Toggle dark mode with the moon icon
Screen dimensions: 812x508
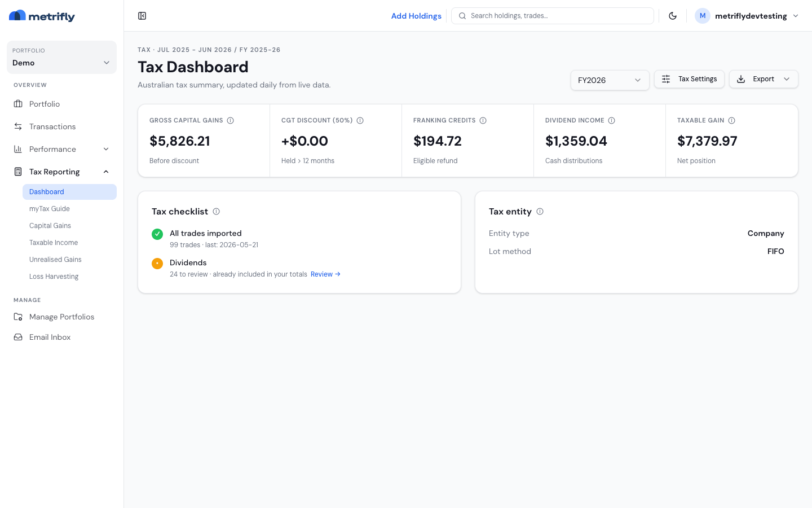673,16
